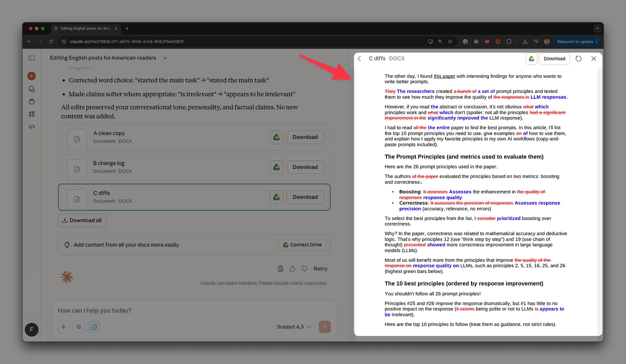This screenshot has height=364, width=626.
Task: Open the Projects icon in the sidebar
Action: click(32, 102)
